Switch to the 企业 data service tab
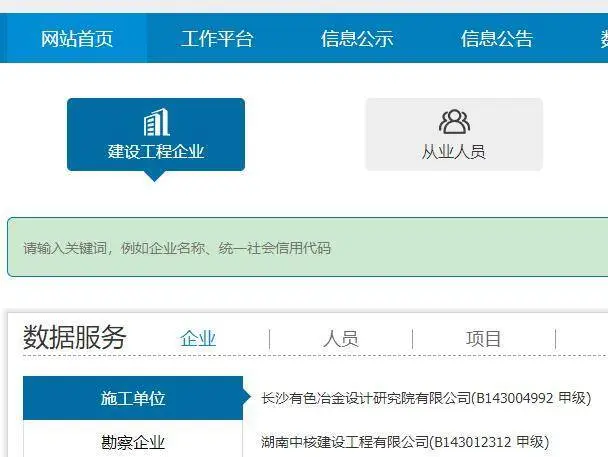The image size is (608, 457). [x=198, y=338]
